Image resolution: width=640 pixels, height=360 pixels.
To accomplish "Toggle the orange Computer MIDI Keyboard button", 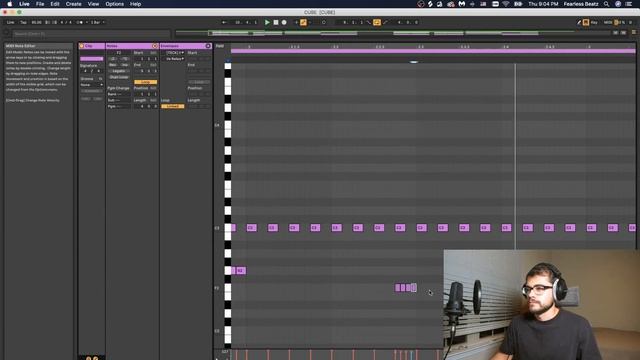I will point(586,22).
